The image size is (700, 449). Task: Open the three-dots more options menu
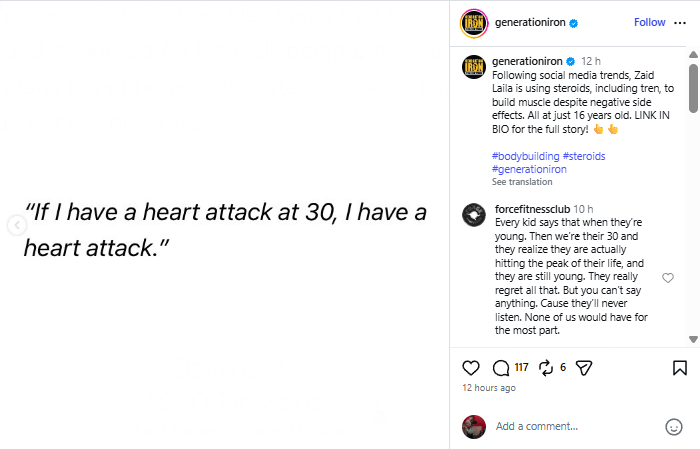pos(680,22)
